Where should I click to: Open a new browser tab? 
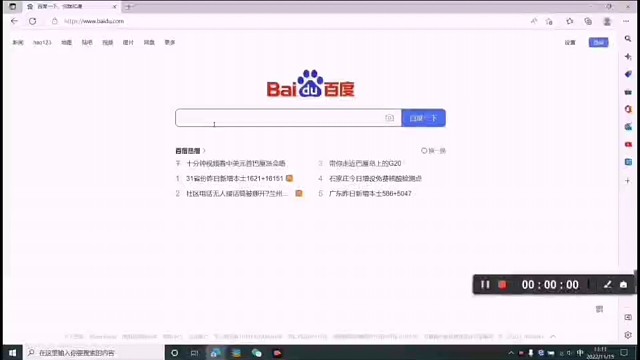pos(129,7)
